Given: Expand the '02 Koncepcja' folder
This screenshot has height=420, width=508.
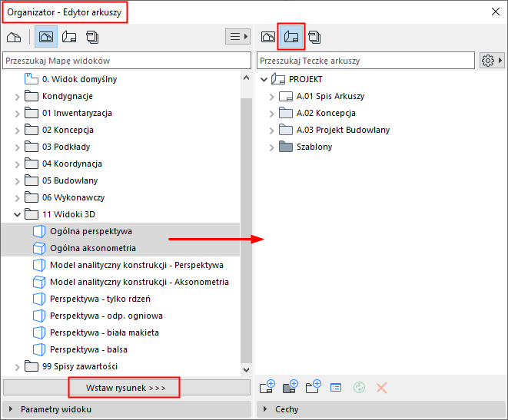Looking at the screenshot, I should click(17, 130).
